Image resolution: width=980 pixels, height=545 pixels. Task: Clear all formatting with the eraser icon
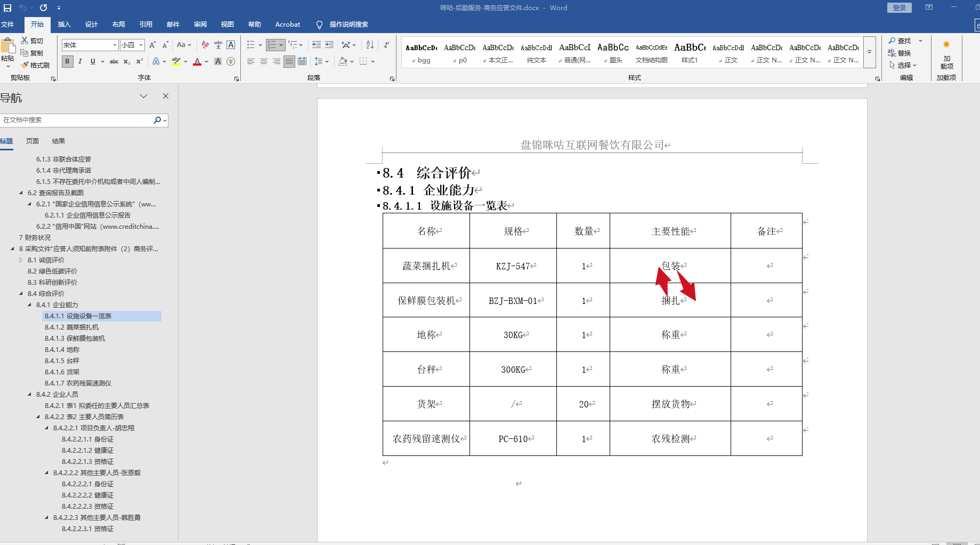(x=205, y=45)
